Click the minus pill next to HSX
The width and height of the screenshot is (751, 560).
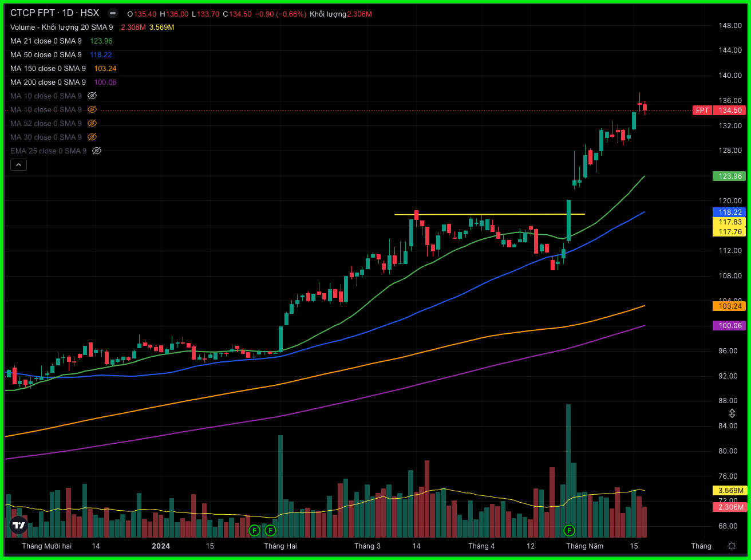[x=113, y=13]
